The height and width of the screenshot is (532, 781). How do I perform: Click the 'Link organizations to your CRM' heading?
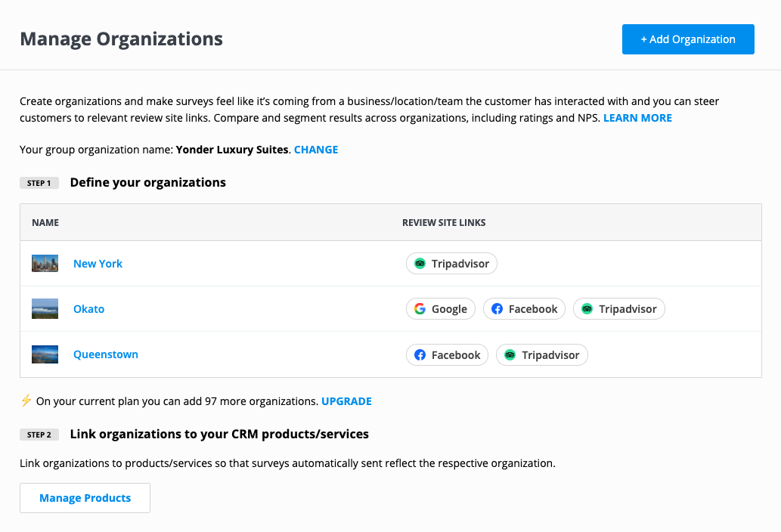(219, 434)
